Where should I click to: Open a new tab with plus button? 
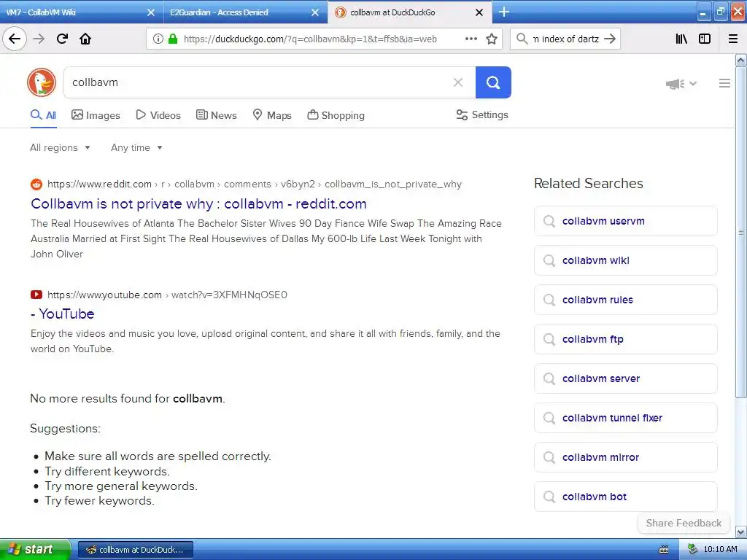(x=503, y=12)
